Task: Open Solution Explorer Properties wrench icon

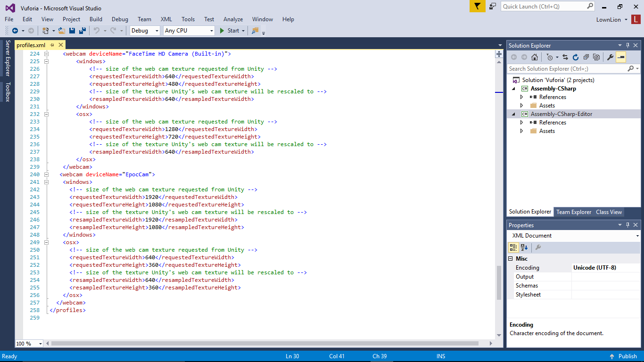Action: [610, 58]
